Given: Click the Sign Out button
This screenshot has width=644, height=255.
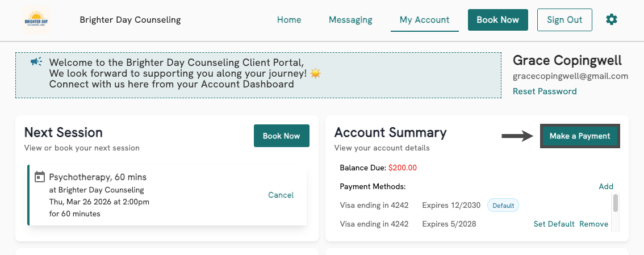Looking at the screenshot, I should point(564,20).
